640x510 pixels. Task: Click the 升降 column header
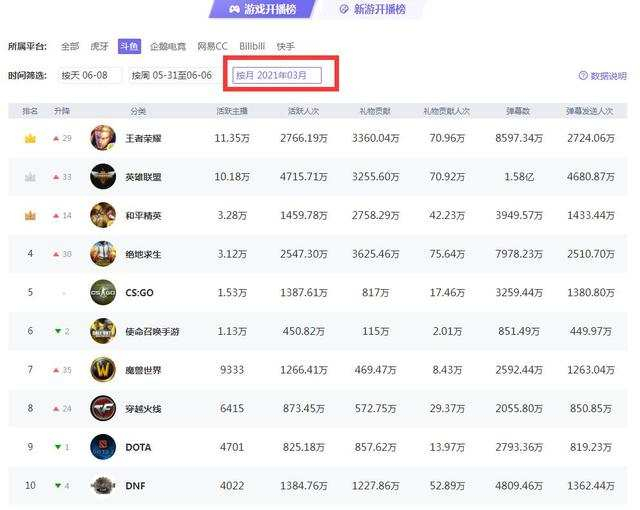[62, 111]
